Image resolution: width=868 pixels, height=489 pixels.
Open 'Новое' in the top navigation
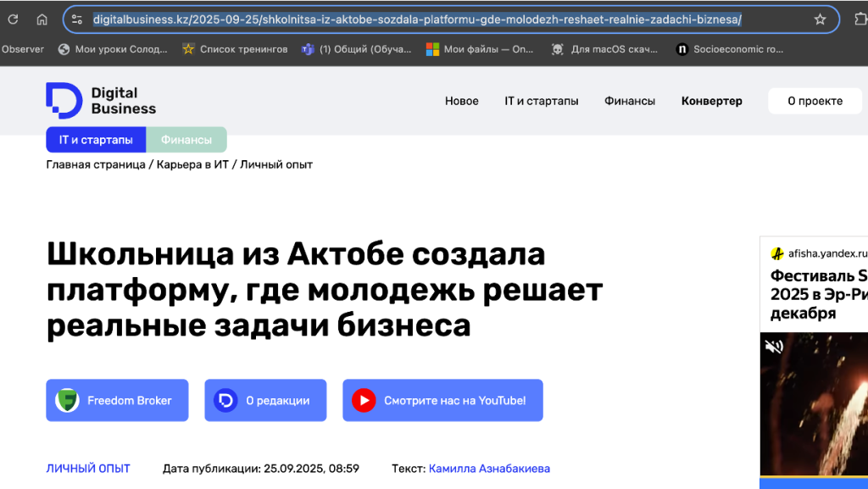click(461, 101)
